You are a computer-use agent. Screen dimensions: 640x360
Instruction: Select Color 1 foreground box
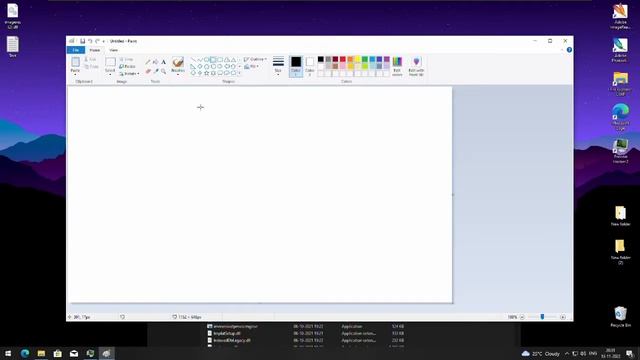pos(296,67)
